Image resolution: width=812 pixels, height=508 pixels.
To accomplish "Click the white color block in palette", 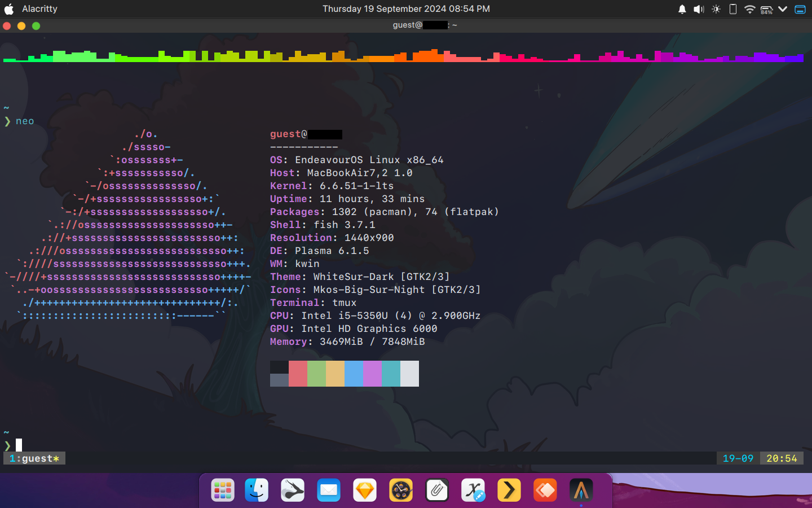I will pos(409,374).
